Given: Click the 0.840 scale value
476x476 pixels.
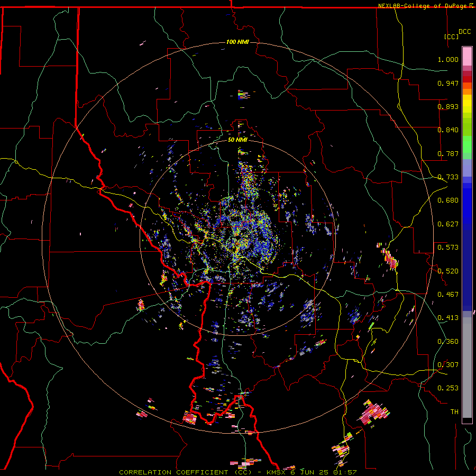Looking at the screenshot, I should click(448, 130).
